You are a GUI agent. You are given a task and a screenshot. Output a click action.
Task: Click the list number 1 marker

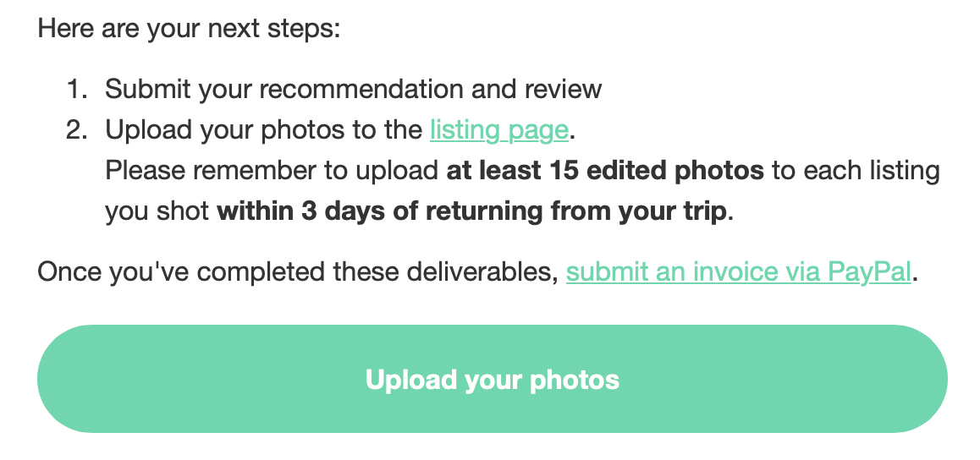point(76,90)
